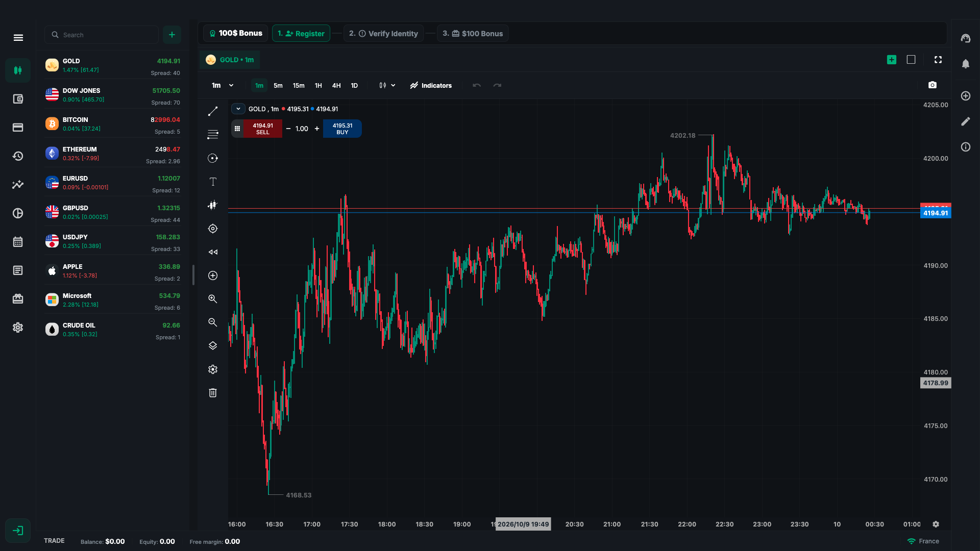Click the rewind replay icon
Image resolution: width=980 pixels, height=551 pixels.
213,252
